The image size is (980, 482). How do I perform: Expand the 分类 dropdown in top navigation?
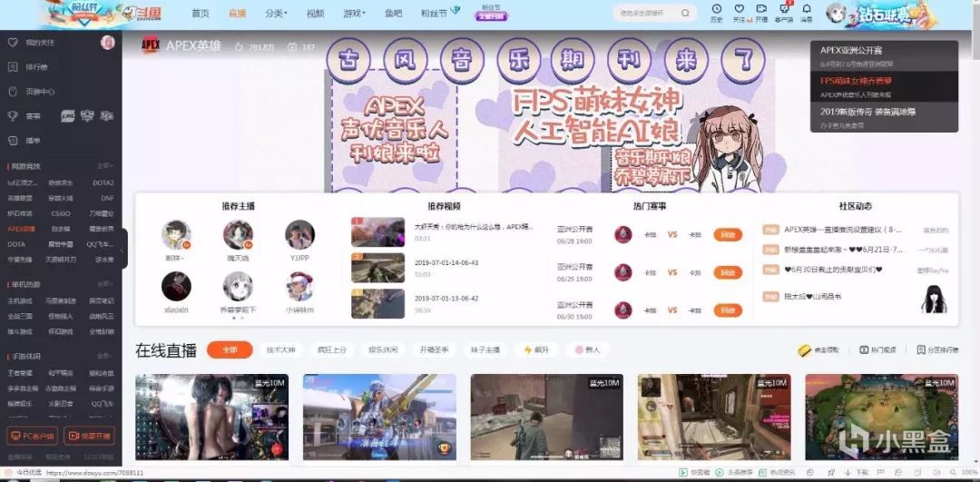point(276,14)
